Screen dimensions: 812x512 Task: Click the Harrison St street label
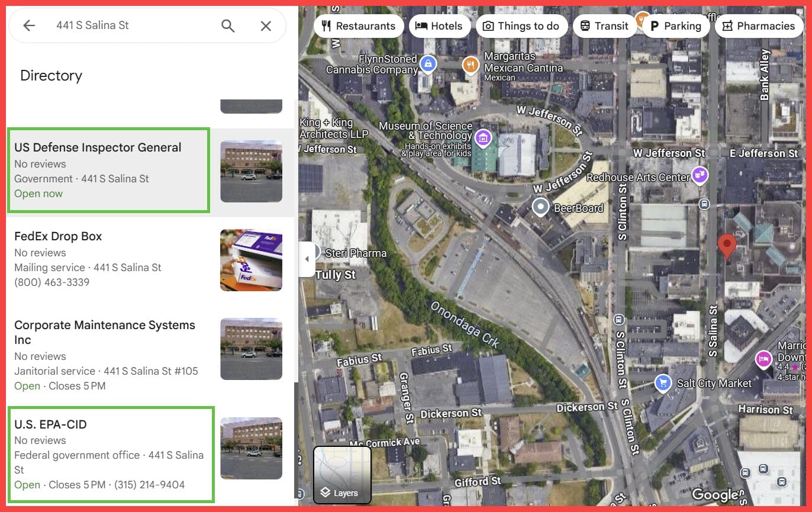(765, 409)
